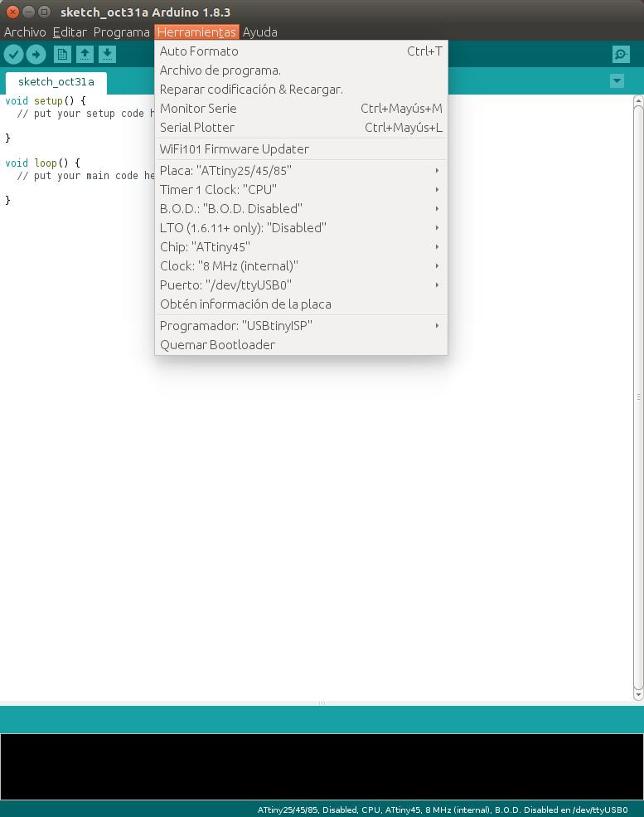Open WiFi101 Firmware Updater

(x=301, y=149)
